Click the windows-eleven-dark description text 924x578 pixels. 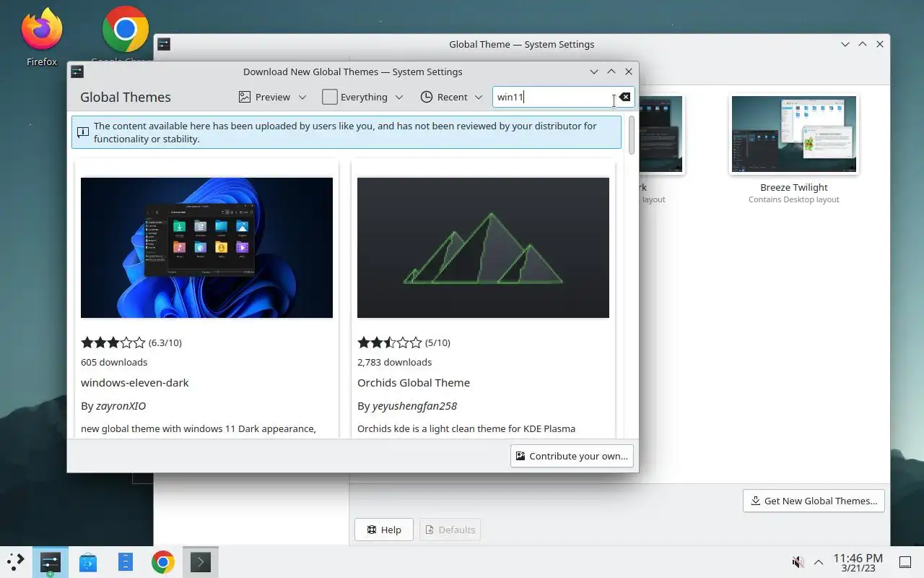[199, 428]
